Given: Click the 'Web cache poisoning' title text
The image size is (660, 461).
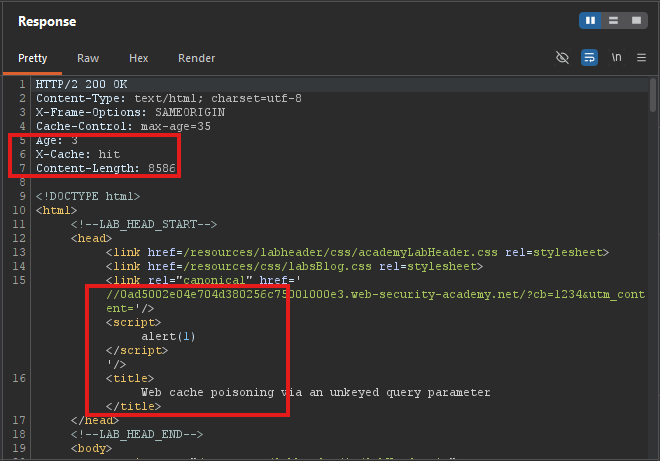Looking at the screenshot, I should tap(316, 392).
